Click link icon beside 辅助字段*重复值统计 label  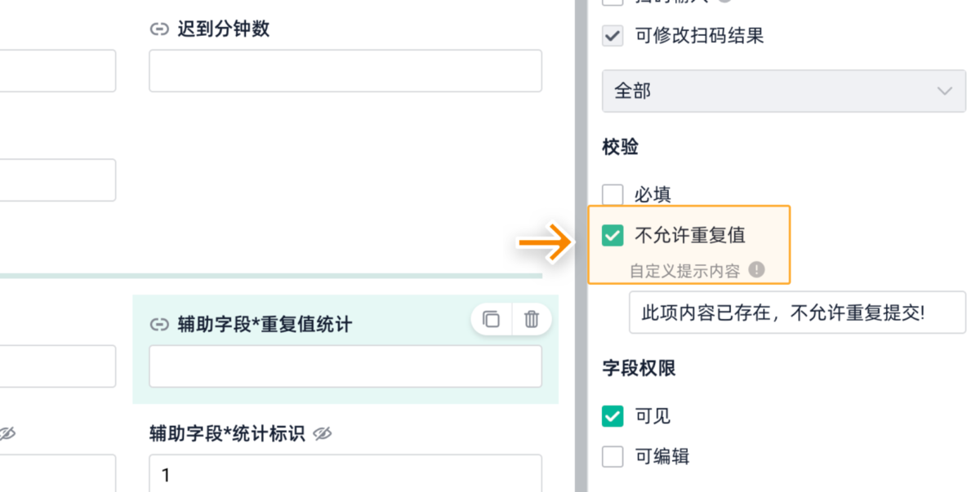(x=158, y=325)
